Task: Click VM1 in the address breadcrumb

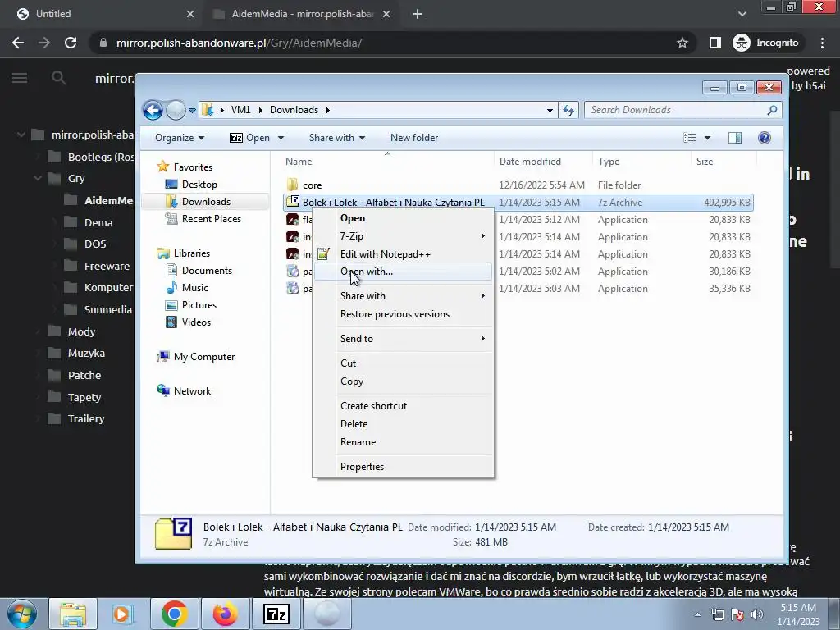Action: [x=240, y=110]
